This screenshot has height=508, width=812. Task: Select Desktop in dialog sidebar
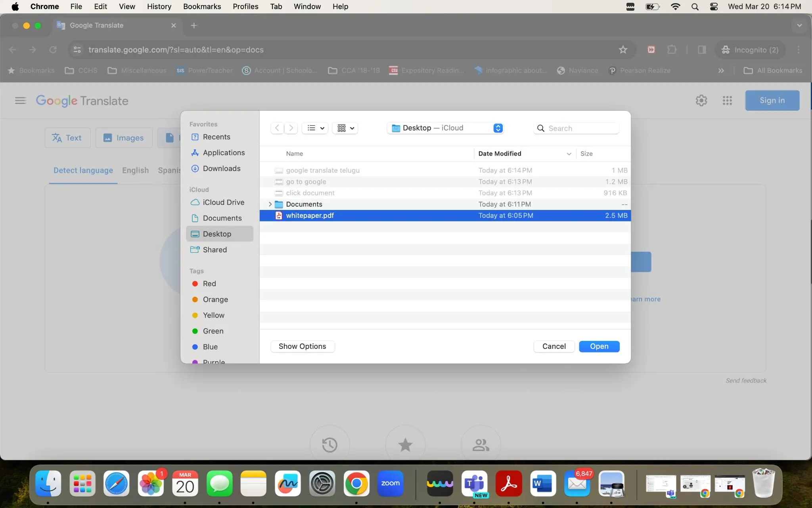pyautogui.click(x=220, y=234)
